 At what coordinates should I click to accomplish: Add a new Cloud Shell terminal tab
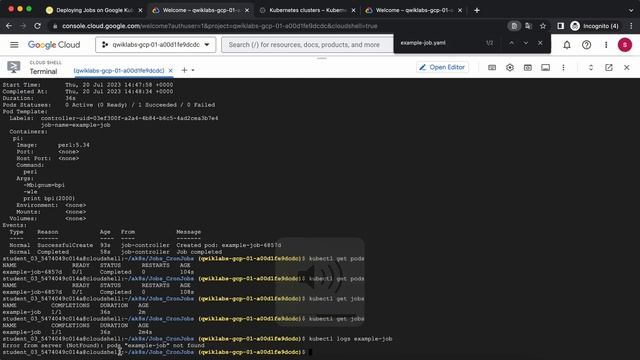(184, 70)
